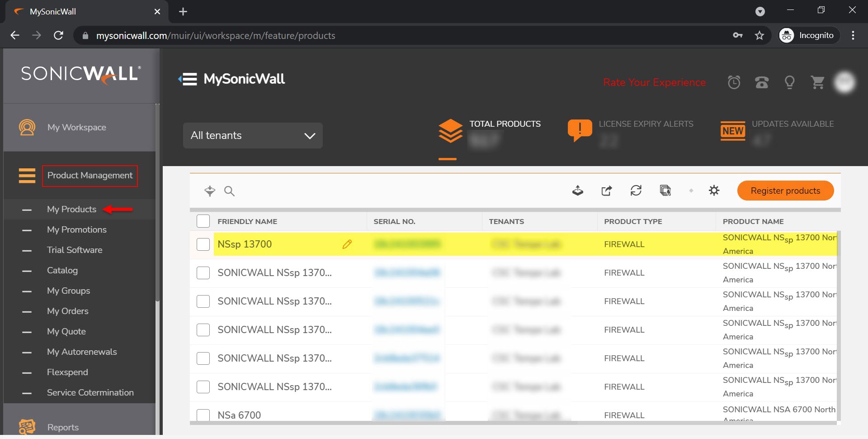868x439 pixels.
Task: Click the Rate Your Experience link
Action: (x=654, y=82)
